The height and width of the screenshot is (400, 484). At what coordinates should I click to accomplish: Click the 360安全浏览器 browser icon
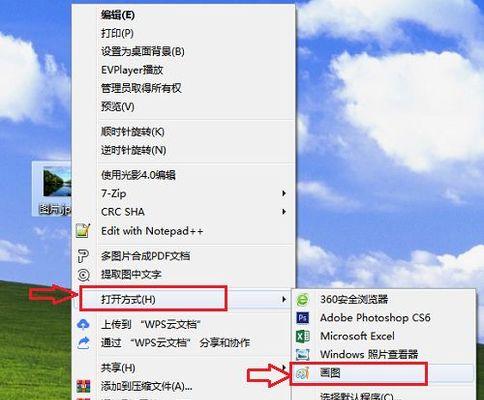(303, 299)
